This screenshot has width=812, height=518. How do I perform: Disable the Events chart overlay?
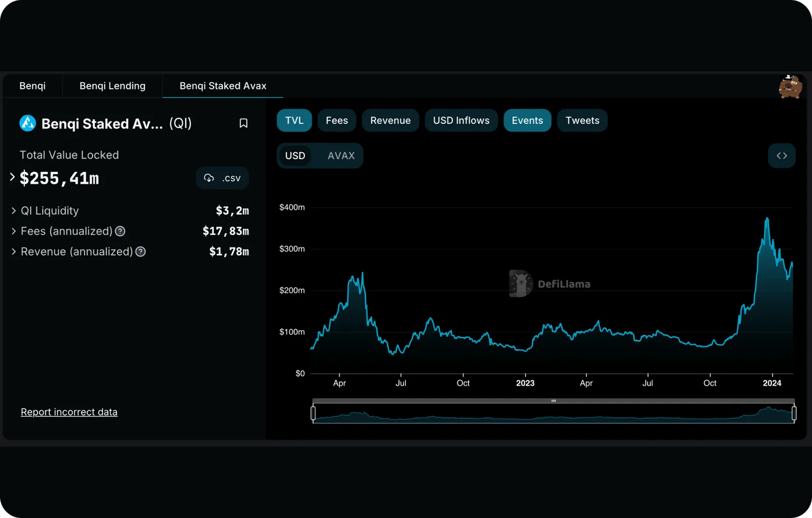pos(527,120)
